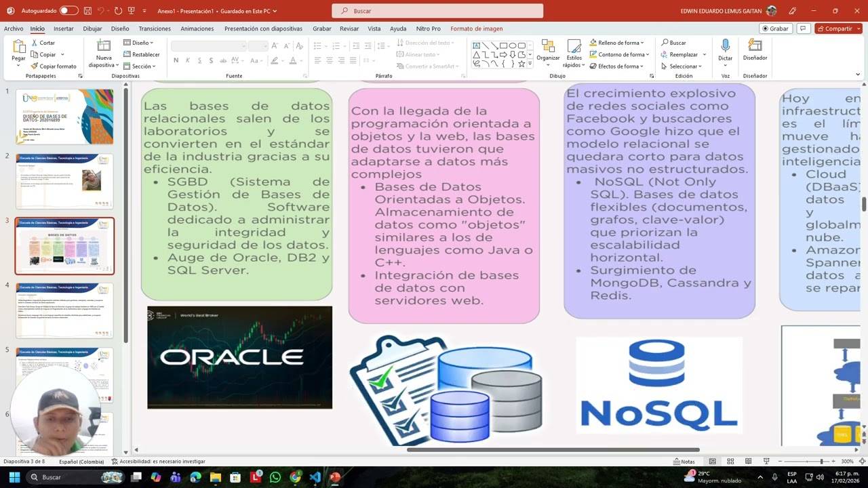
Task: Switch to the Insertar tab
Action: click(64, 28)
